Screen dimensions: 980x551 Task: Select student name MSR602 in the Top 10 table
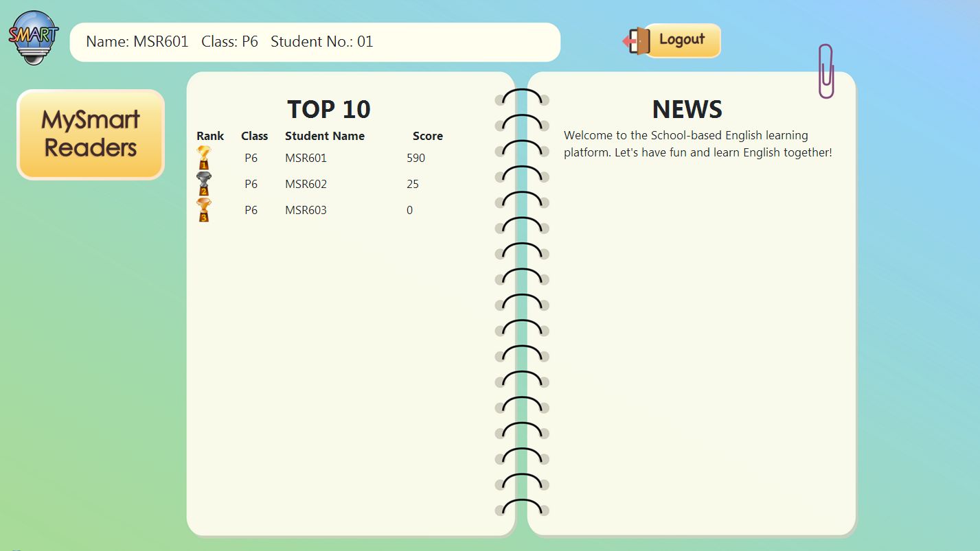click(x=306, y=184)
